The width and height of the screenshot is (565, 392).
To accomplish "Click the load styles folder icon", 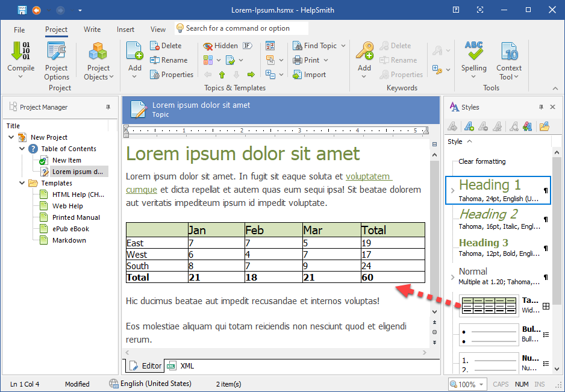I will 544,126.
